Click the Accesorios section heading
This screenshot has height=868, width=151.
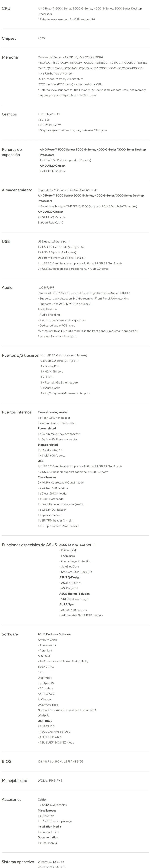click(11, 799)
